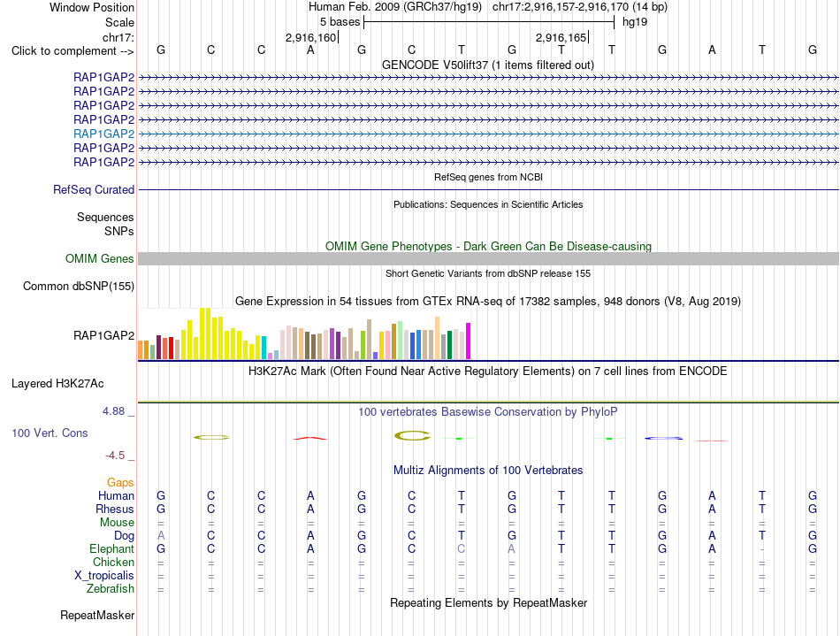Click the Layered H3K27Ac label
Screen dimensions: 840x636
pyautogui.click(x=57, y=384)
